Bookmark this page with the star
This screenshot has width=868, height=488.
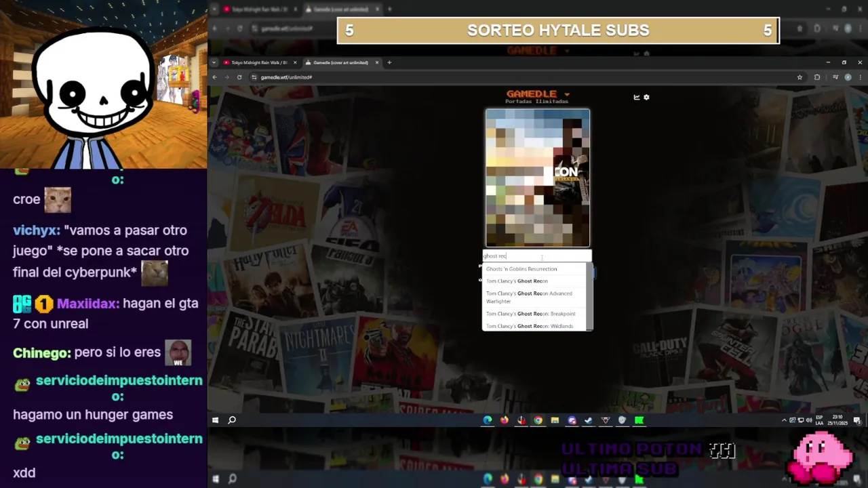pyautogui.click(x=800, y=77)
